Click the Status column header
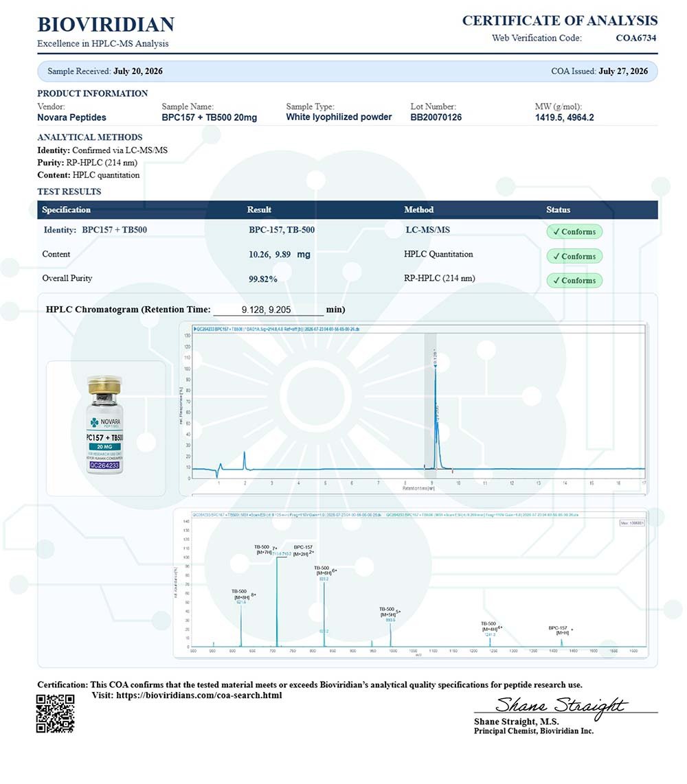Screen dimensions: 687x784 (x=558, y=209)
